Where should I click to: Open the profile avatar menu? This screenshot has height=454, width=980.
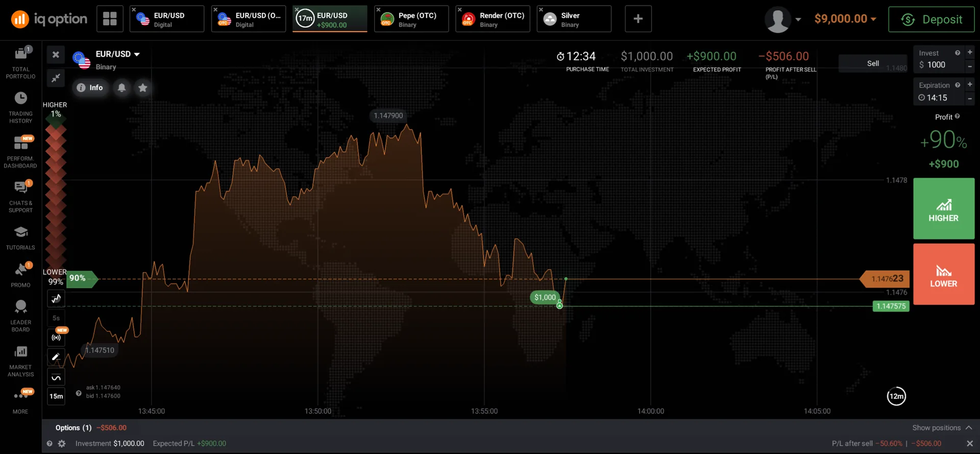point(782,19)
